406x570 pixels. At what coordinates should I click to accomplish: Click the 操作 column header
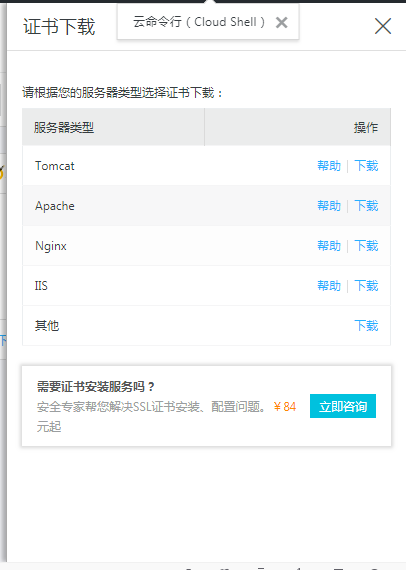[366, 128]
